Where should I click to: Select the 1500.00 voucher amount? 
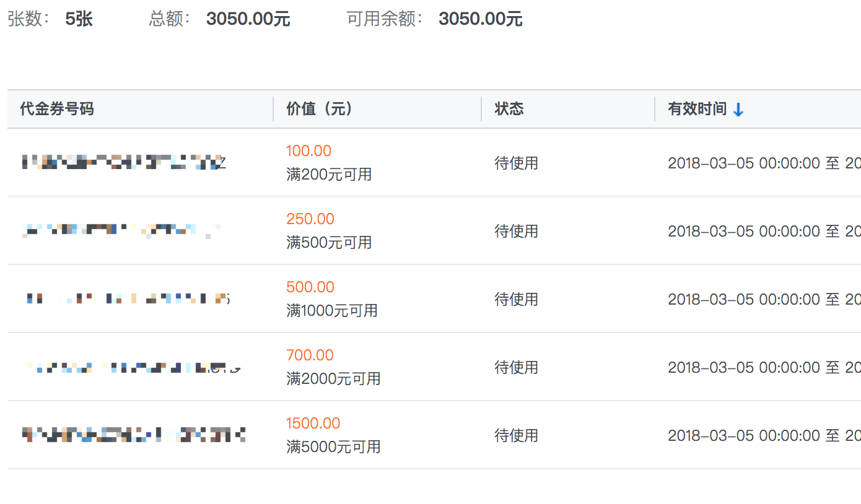pos(313,424)
